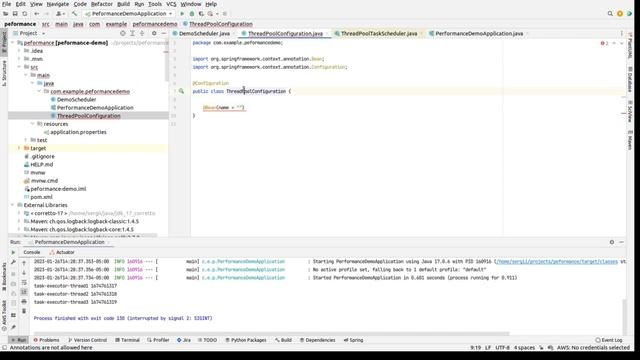Open the Version Control tool window
This screenshot has height=360, width=640.
click(87, 340)
